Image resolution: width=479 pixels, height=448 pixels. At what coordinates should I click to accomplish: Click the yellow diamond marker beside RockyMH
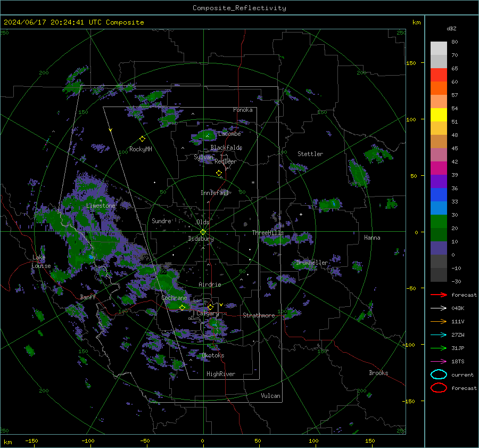[x=142, y=139]
